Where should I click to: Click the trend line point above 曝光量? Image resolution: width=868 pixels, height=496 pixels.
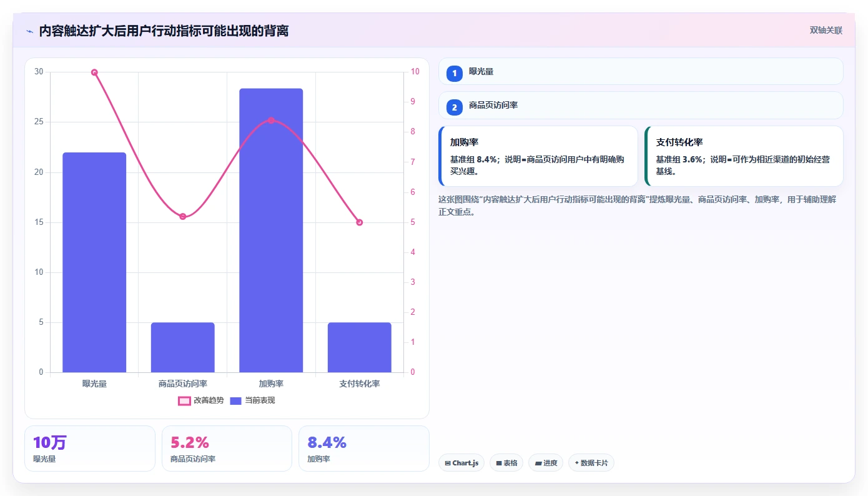click(94, 72)
